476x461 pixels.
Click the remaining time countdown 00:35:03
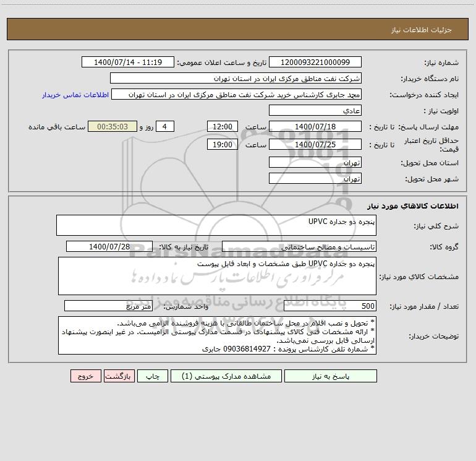[113, 126]
